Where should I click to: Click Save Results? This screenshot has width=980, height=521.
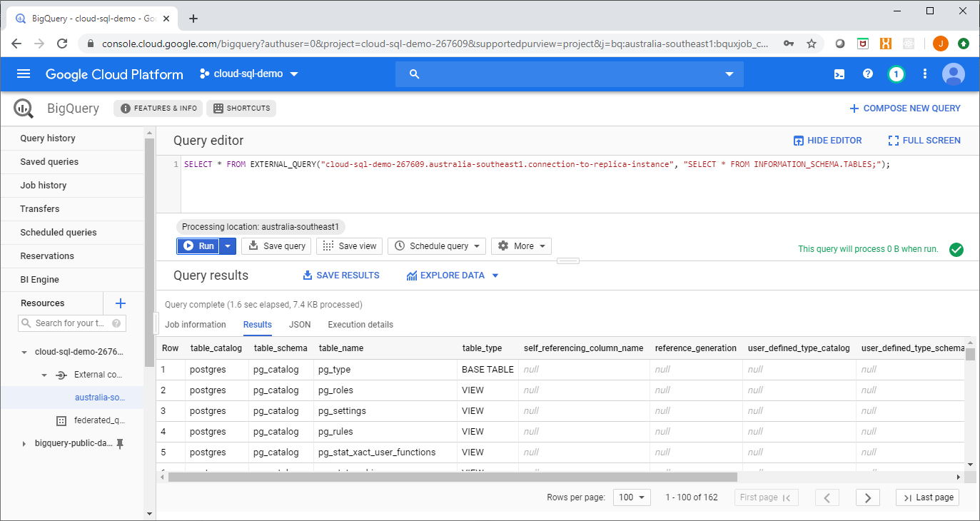pyautogui.click(x=341, y=275)
